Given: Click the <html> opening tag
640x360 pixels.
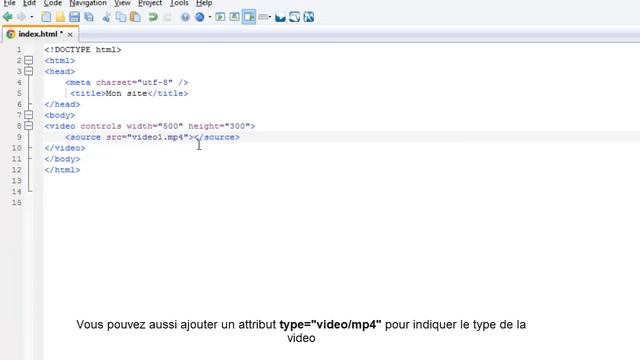Looking at the screenshot, I should (x=60, y=61).
